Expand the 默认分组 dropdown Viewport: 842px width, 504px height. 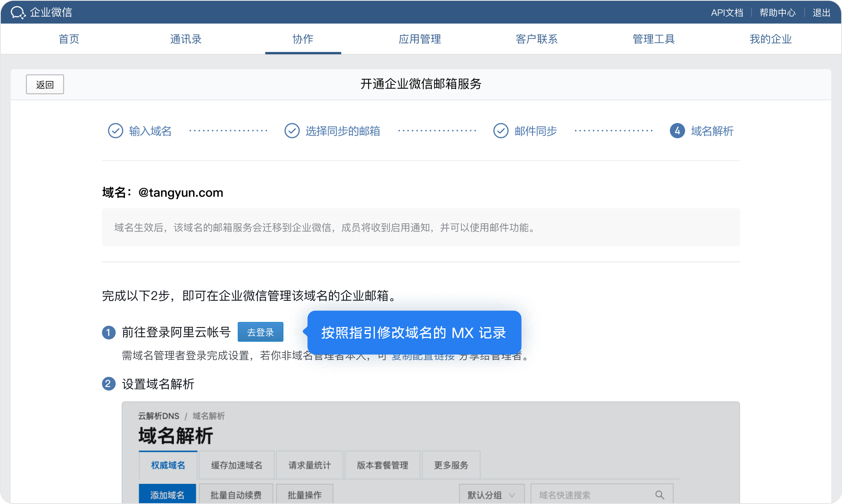click(x=491, y=495)
